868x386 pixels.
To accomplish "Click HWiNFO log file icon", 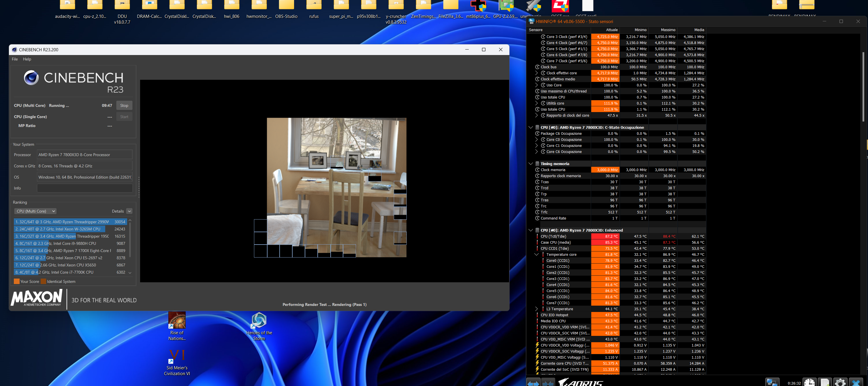I will coord(825,383).
